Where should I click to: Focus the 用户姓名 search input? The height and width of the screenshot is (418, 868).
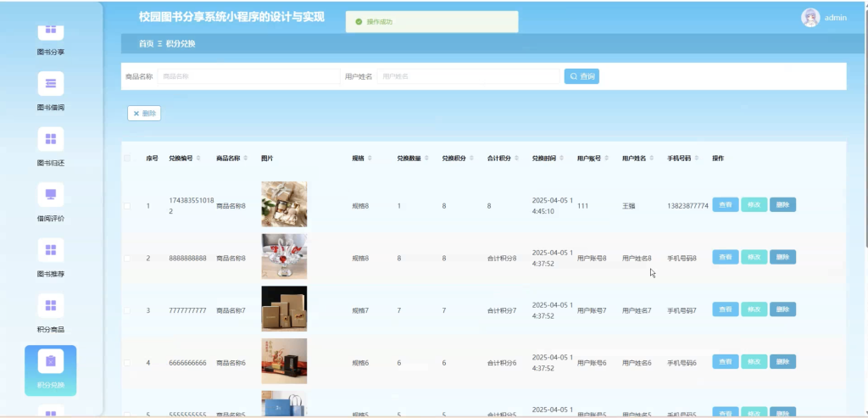(x=468, y=76)
